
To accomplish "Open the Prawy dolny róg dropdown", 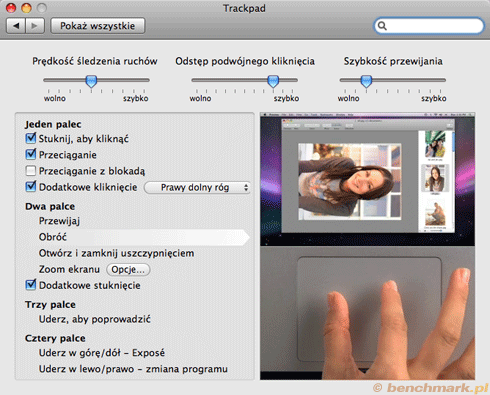I will [x=197, y=187].
